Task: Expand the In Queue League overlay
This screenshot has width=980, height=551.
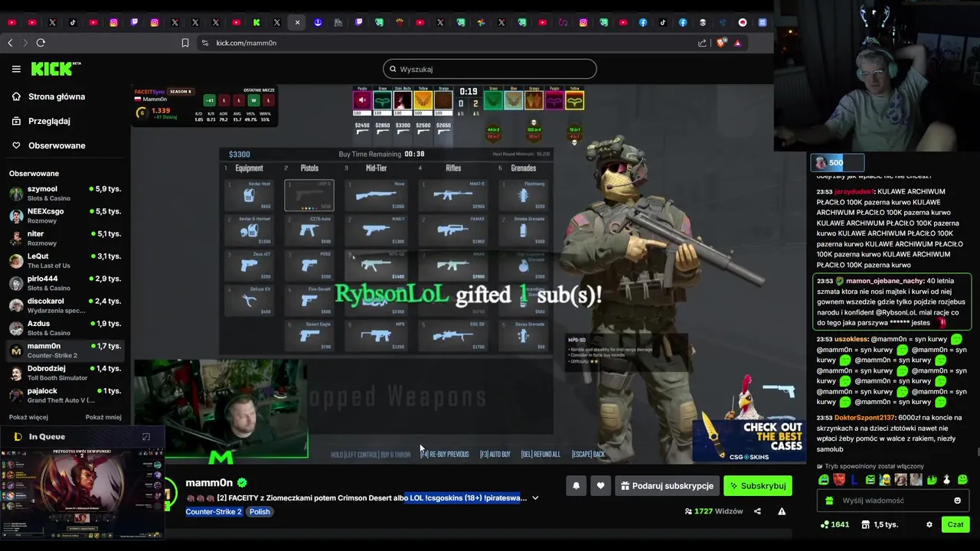Action: 145,437
